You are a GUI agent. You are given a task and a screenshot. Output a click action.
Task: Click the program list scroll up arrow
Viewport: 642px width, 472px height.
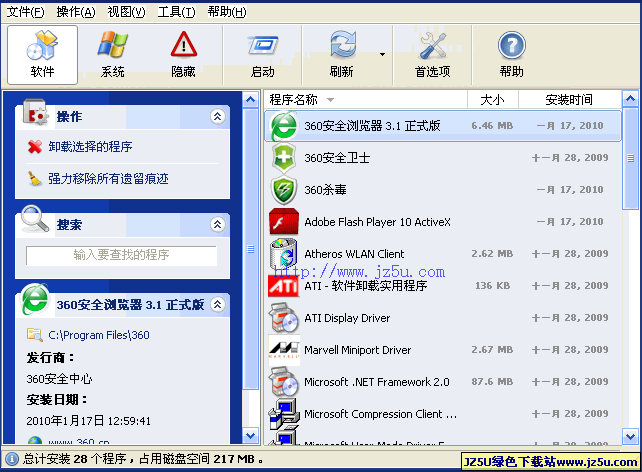tap(631, 99)
